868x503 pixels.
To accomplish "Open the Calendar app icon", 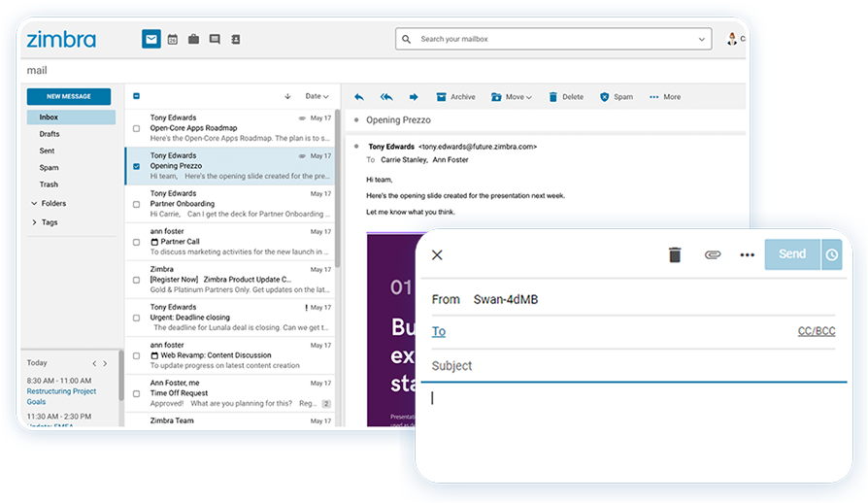I will tap(173, 39).
